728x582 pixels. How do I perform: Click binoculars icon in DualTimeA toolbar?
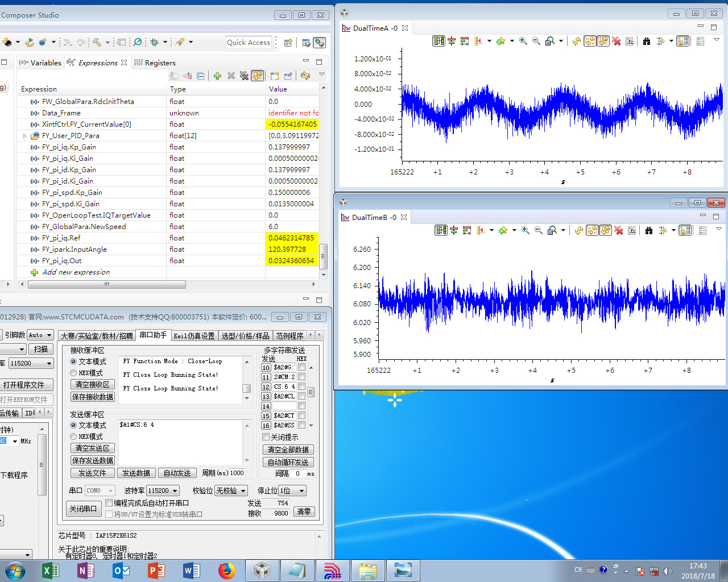(647, 41)
